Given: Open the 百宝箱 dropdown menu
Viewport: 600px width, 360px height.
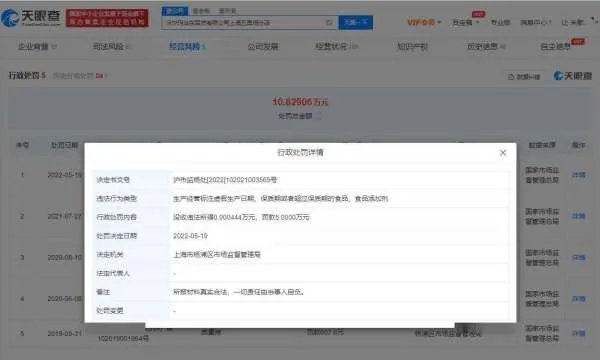Looking at the screenshot, I should pos(465,23).
